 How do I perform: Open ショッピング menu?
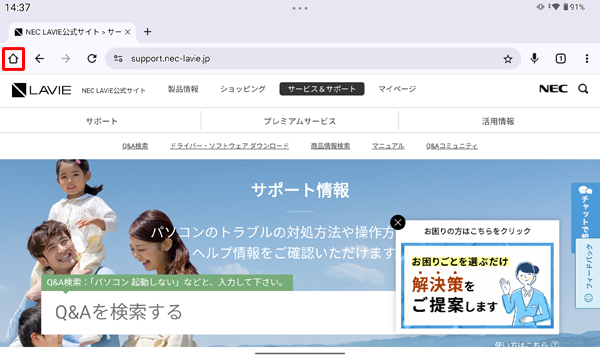click(x=243, y=89)
